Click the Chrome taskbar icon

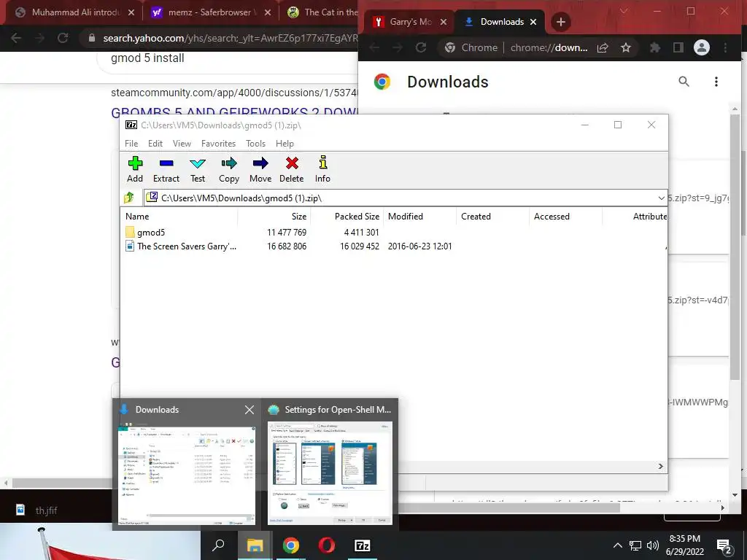(290, 545)
